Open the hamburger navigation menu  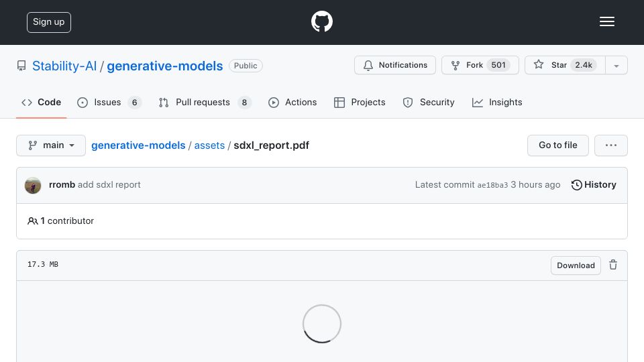[606, 21]
